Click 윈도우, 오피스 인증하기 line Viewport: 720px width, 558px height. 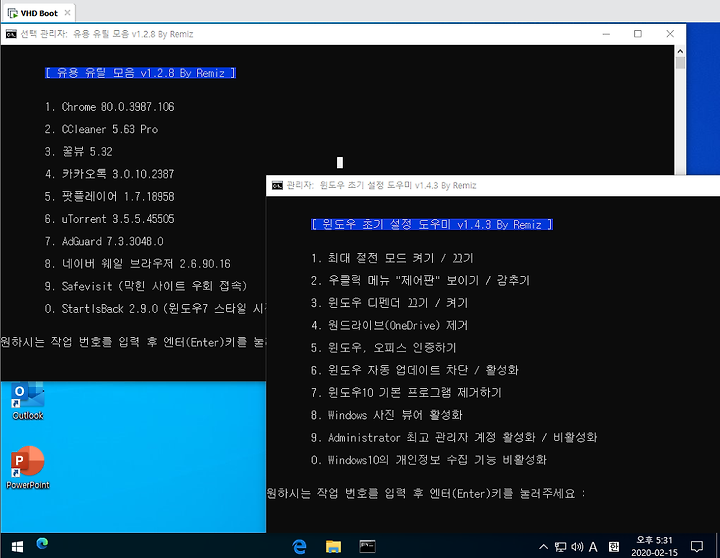pos(383,348)
